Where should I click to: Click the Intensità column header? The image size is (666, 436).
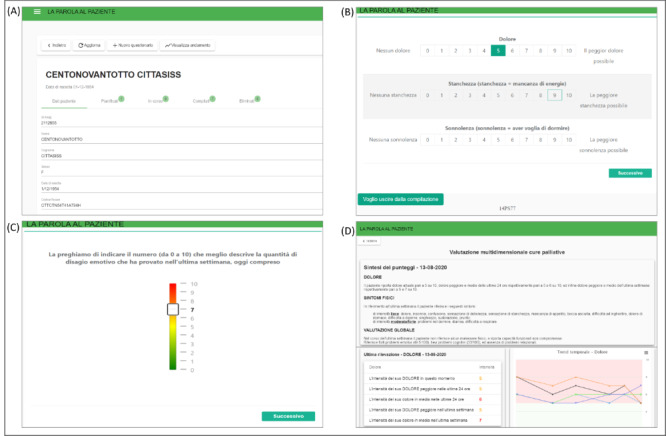pyautogui.click(x=487, y=367)
